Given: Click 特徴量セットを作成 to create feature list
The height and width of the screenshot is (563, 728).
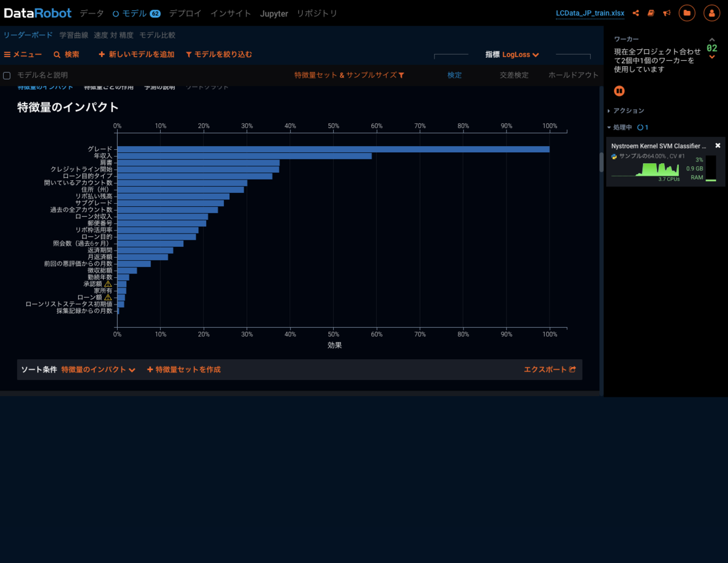Looking at the screenshot, I should (x=184, y=369).
